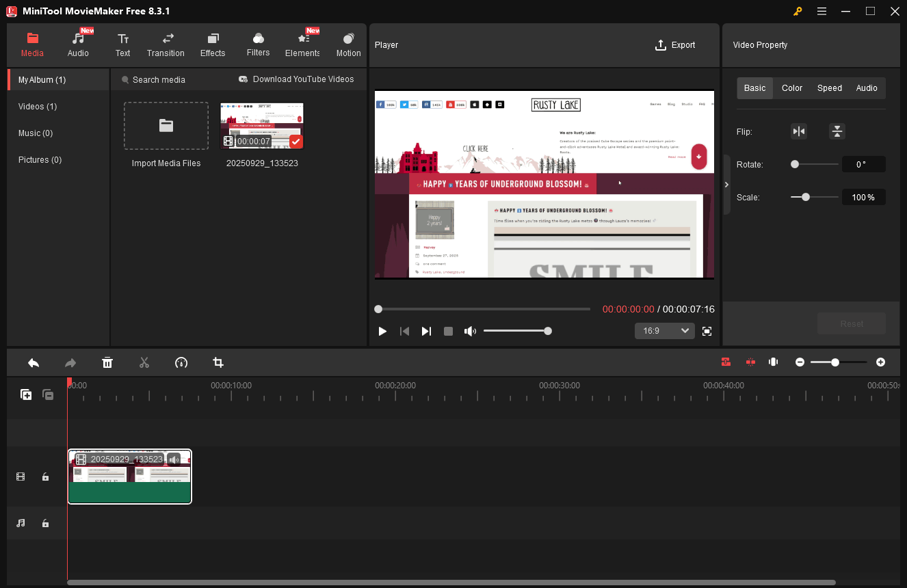Click the Flip horizontal icon
907x588 pixels.
click(x=798, y=131)
